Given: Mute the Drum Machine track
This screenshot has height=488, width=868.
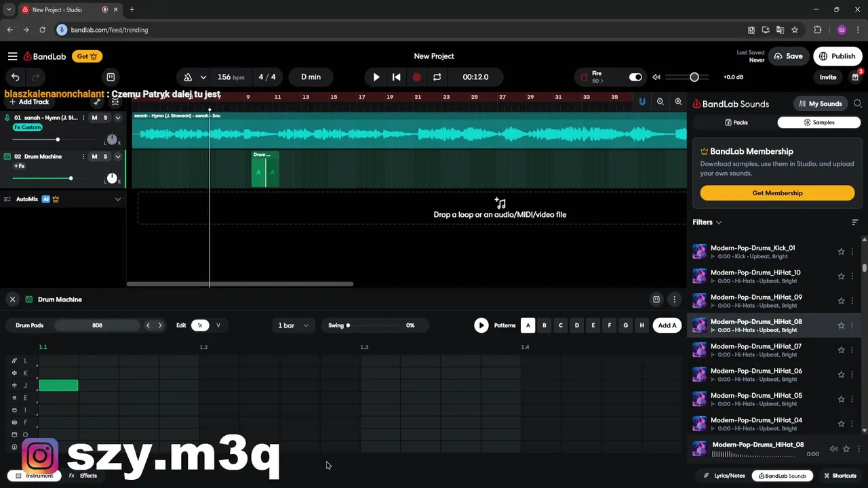Looking at the screenshot, I should [94, 157].
